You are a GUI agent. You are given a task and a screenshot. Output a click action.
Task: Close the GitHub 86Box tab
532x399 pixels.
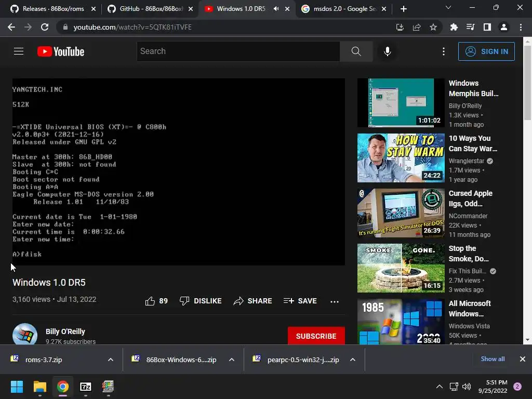click(191, 9)
